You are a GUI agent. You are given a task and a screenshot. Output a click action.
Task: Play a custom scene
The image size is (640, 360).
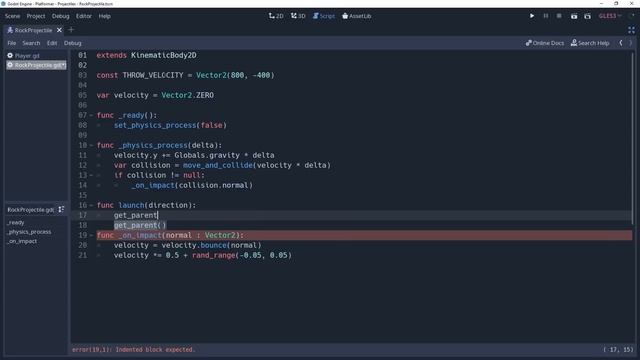pyautogui.click(x=587, y=16)
